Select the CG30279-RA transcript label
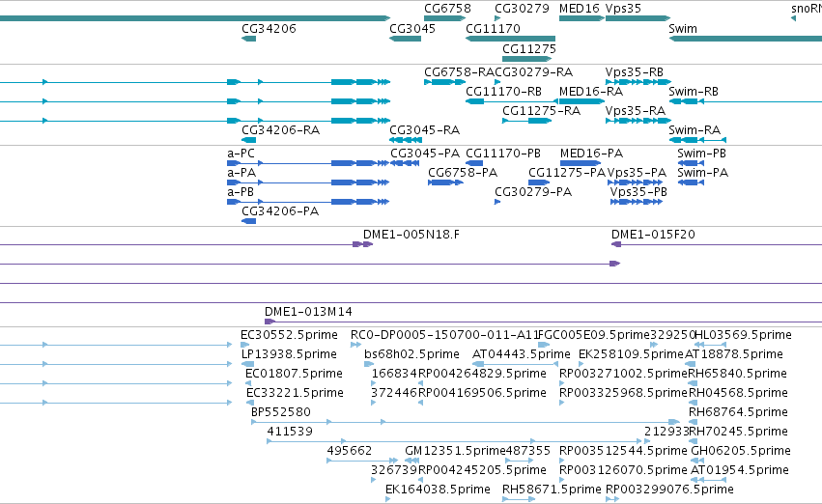The width and height of the screenshot is (822, 504). tap(533, 72)
